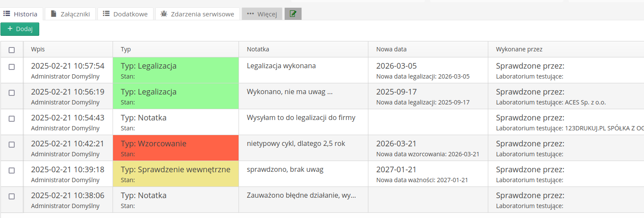The height and width of the screenshot is (218, 644).
Task: Check the 10:56:19 Legalizacja row checkbox
Action: coord(12,93)
